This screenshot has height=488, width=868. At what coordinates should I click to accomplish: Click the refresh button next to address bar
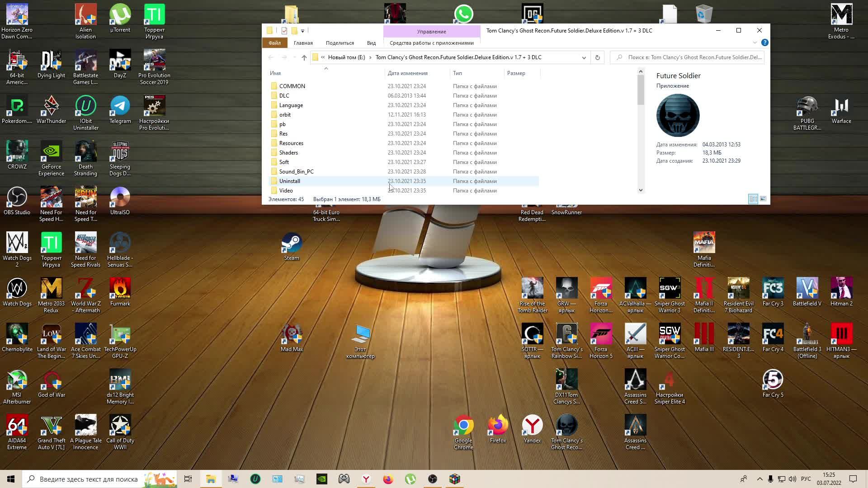[x=597, y=57]
